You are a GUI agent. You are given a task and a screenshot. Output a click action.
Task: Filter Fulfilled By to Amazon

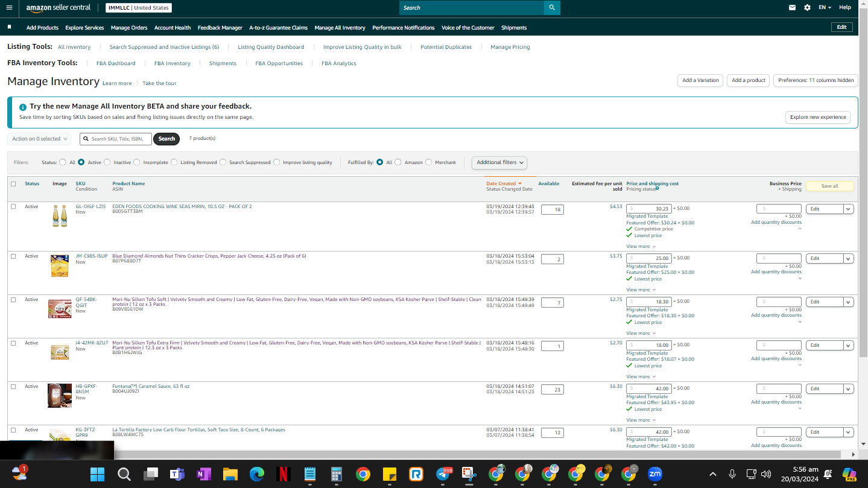pyautogui.click(x=398, y=162)
